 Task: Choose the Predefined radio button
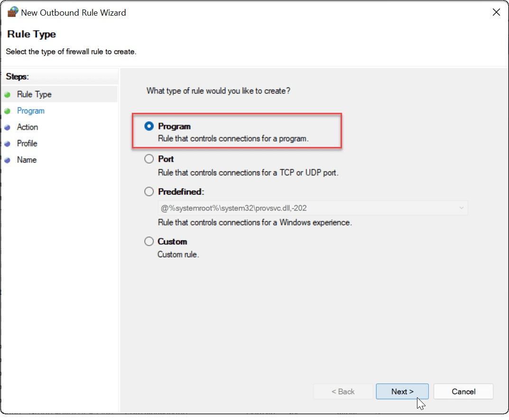tap(149, 192)
